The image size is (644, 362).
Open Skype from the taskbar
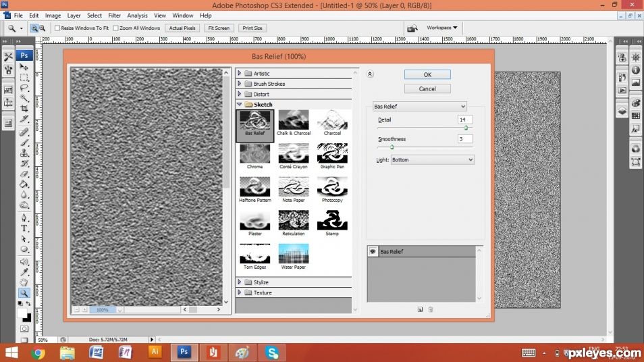pyautogui.click(x=272, y=353)
